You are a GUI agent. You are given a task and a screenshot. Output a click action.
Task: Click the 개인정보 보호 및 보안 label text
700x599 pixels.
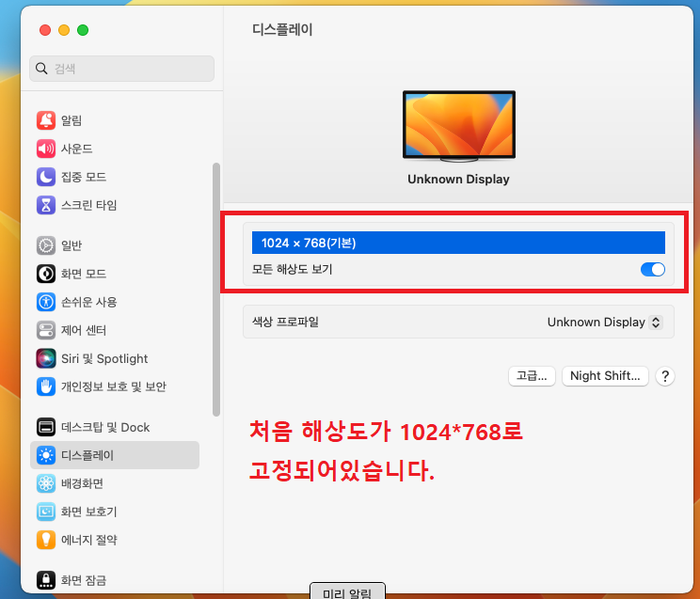pyautogui.click(x=114, y=386)
